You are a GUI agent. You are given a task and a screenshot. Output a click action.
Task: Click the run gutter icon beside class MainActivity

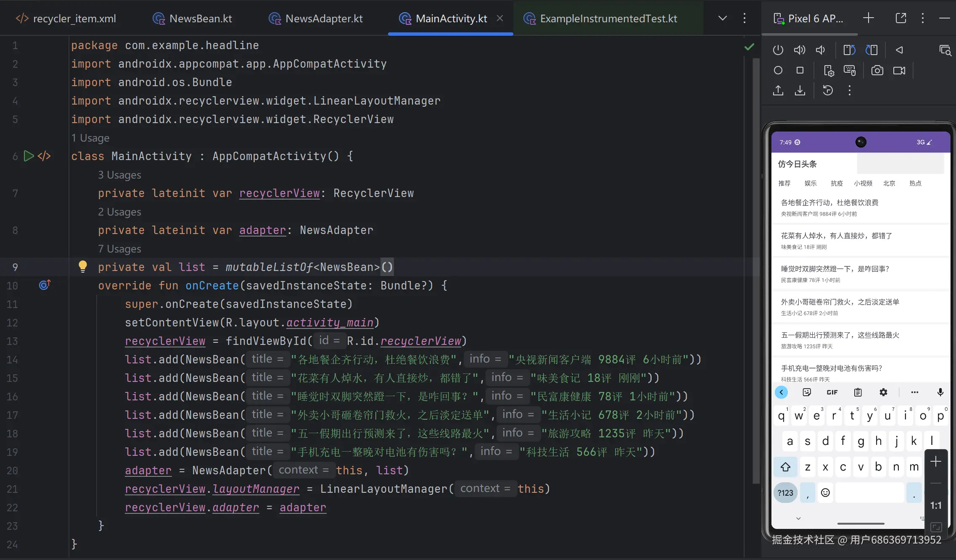pyautogui.click(x=29, y=156)
